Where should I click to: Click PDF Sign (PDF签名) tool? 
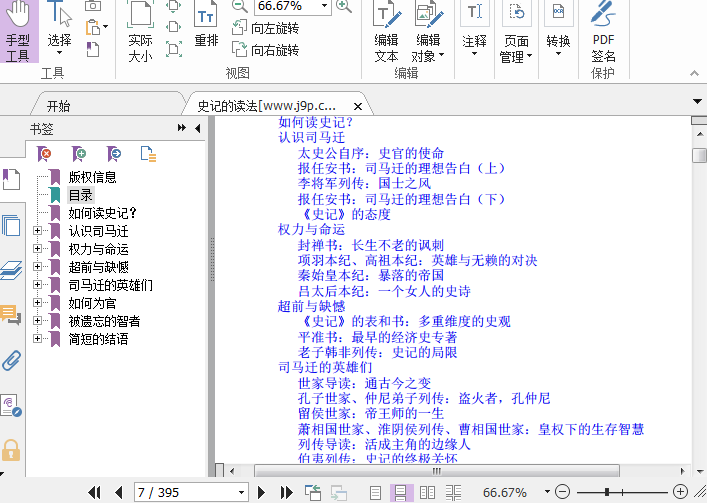tap(603, 32)
